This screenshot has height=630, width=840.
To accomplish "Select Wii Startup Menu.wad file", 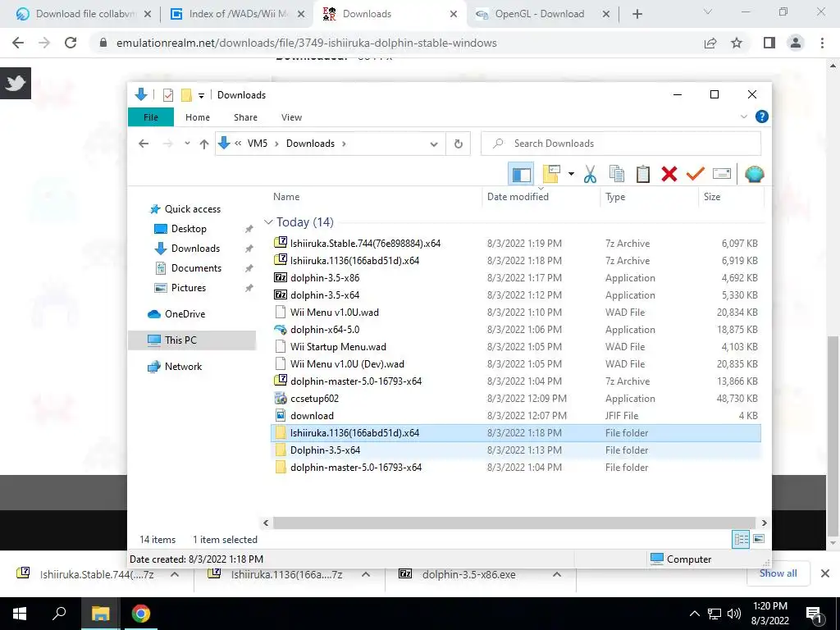I will [x=516, y=347].
